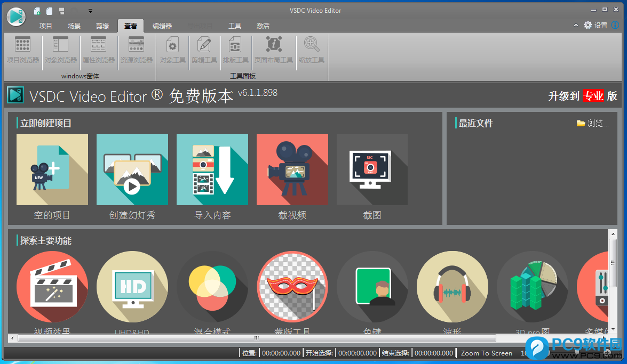
Task: Click 浏览... to browse recent files
Action: coord(593,123)
